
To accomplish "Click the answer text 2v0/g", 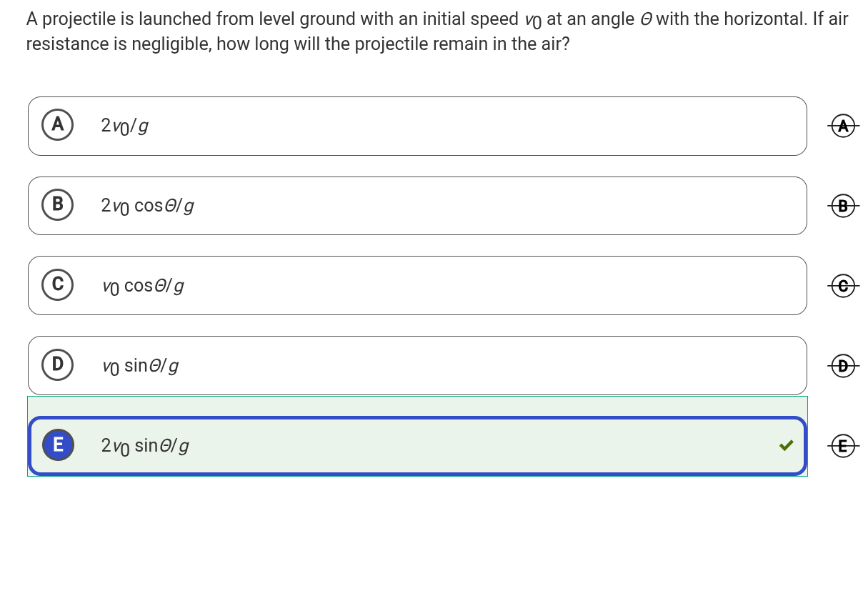I will click(124, 126).
